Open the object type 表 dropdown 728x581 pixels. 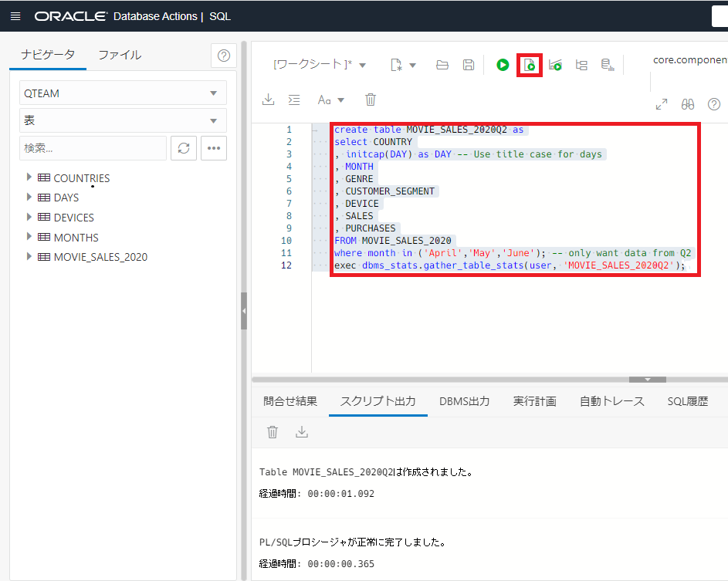click(x=123, y=120)
